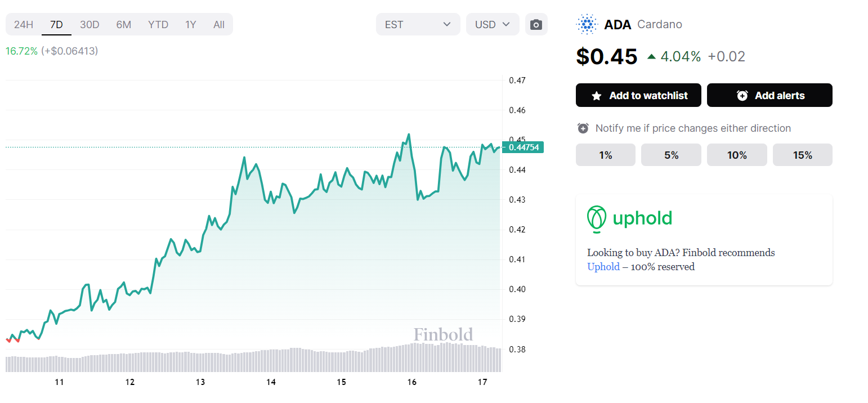Click the date label 12 on axis
The width and height of the screenshot is (868, 403).
pyautogui.click(x=130, y=382)
